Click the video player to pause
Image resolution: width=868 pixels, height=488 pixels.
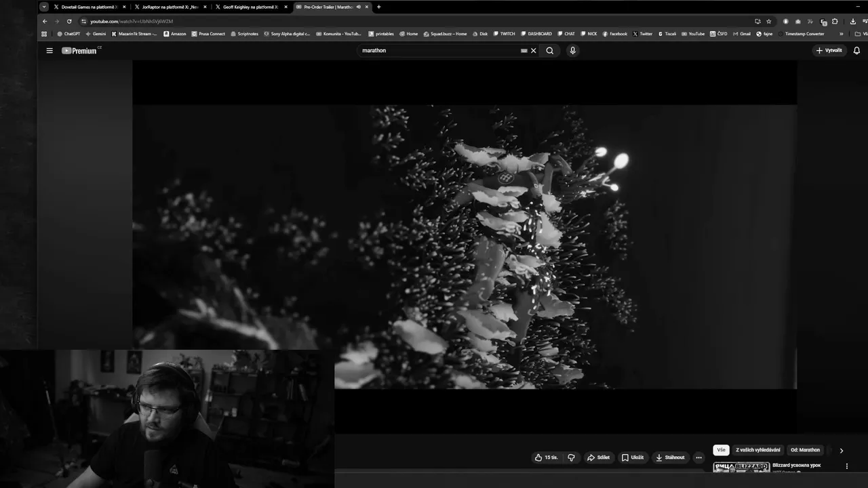[x=465, y=247]
